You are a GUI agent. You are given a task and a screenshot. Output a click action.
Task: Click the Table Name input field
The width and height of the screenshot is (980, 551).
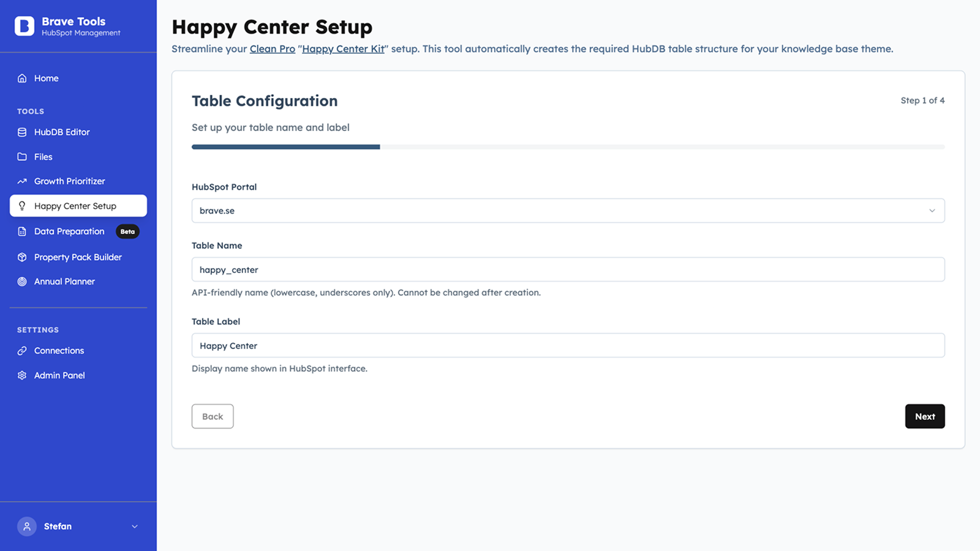pos(568,269)
